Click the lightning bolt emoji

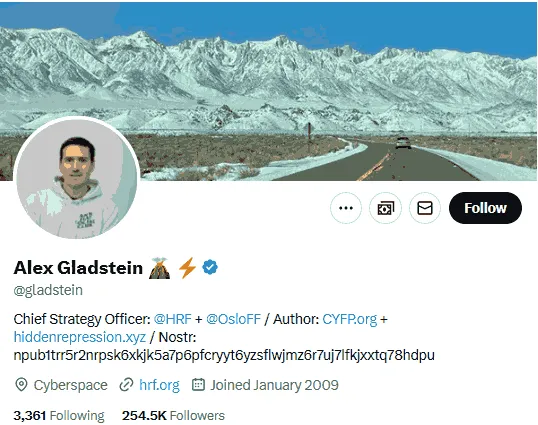tap(187, 268)
